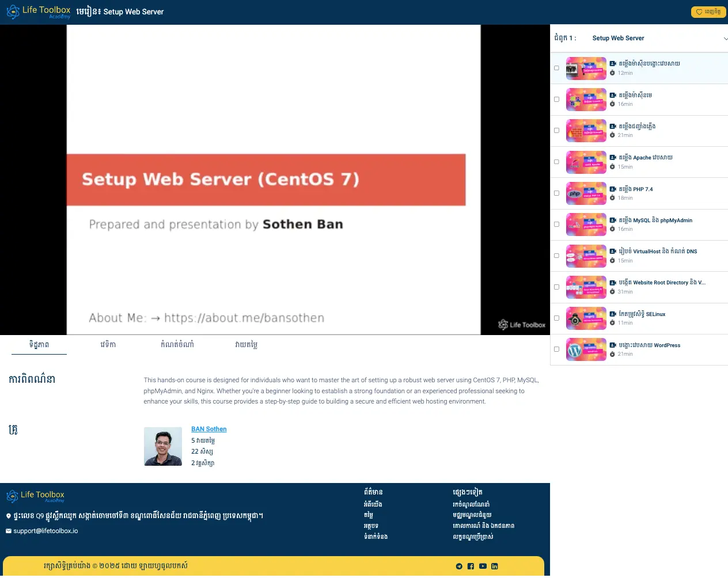Image resolution: width=728 pixels, height=578 pixels.
Task: Select the Website Root Directory lesson title
Action: click(662, 283)
